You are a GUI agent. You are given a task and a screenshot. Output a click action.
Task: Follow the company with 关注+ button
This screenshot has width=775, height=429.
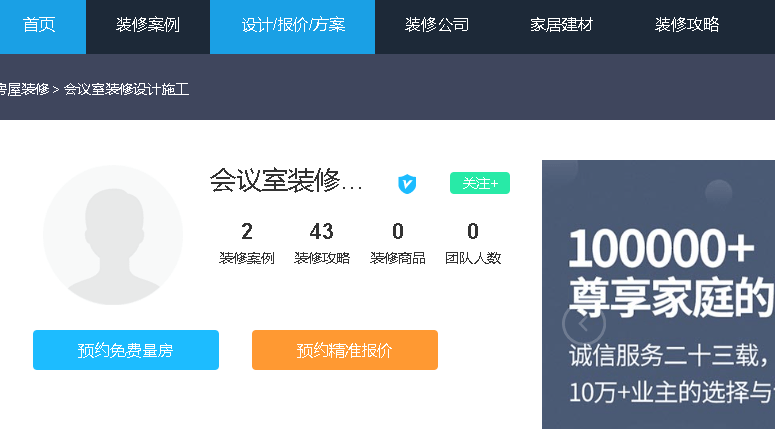[x=479, y=183]
